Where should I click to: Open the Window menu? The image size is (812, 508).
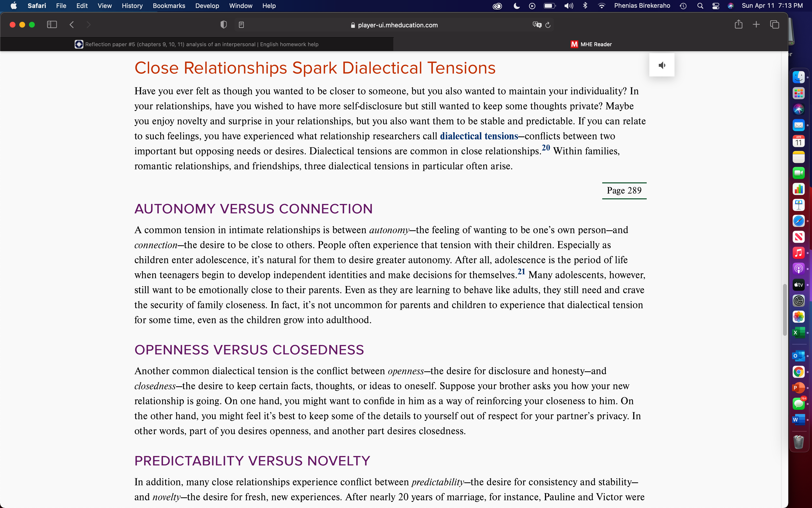point(241,6)
